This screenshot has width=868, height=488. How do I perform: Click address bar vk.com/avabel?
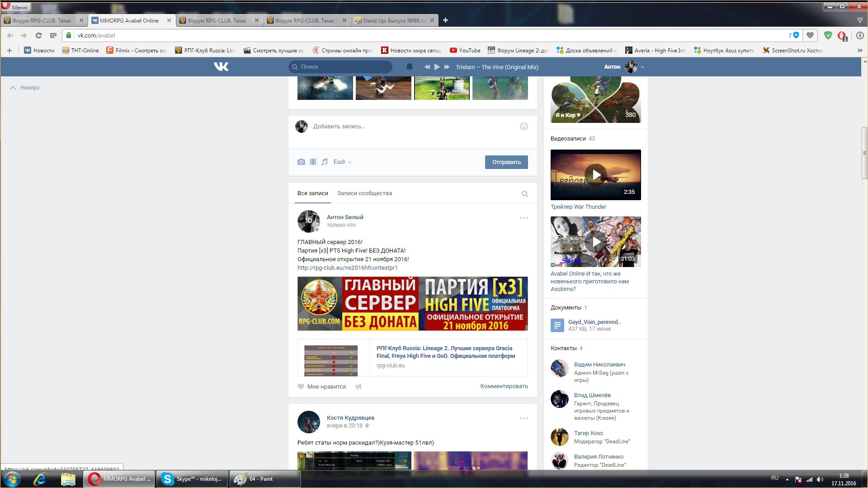tap(429, 35)
